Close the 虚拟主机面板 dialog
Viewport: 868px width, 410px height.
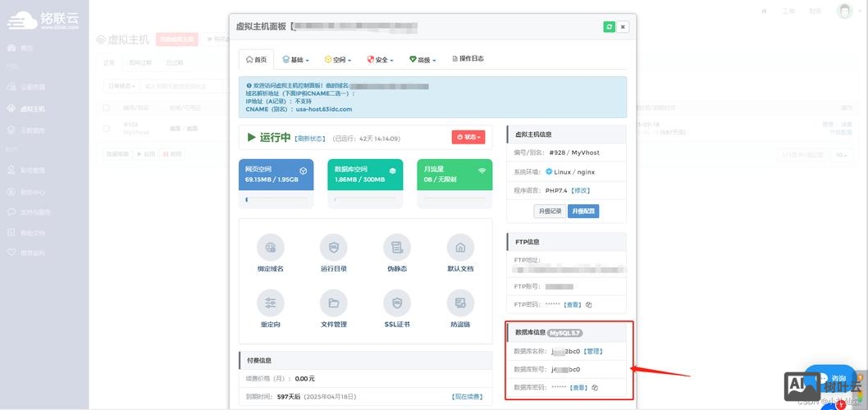tap(623, 26)
